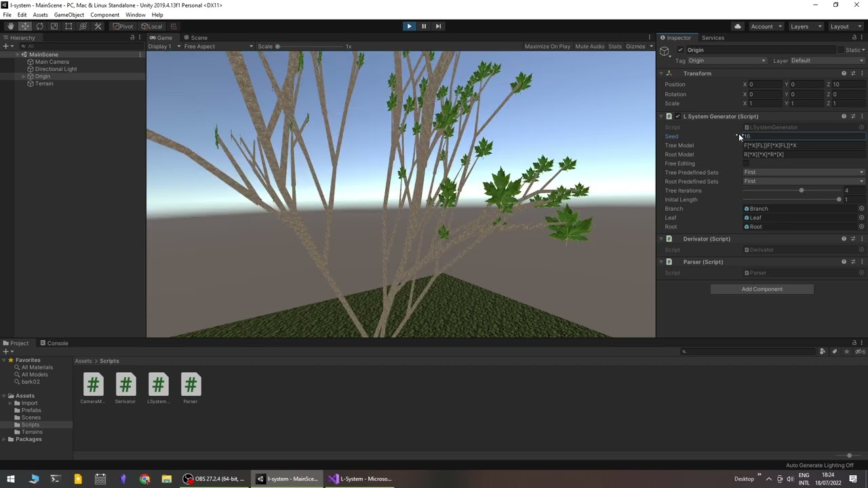Screen dimensions: 868x488
Task: Pick object for Root field
Action: tap(862, 226)
